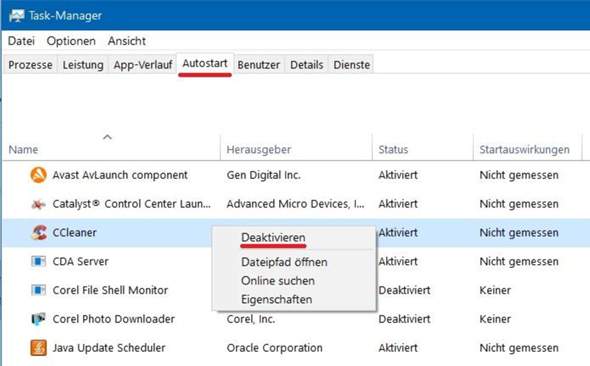The image size is (590, 366).
Task: Click Nicht gemessen in the Java row
Action: point(519,348)
